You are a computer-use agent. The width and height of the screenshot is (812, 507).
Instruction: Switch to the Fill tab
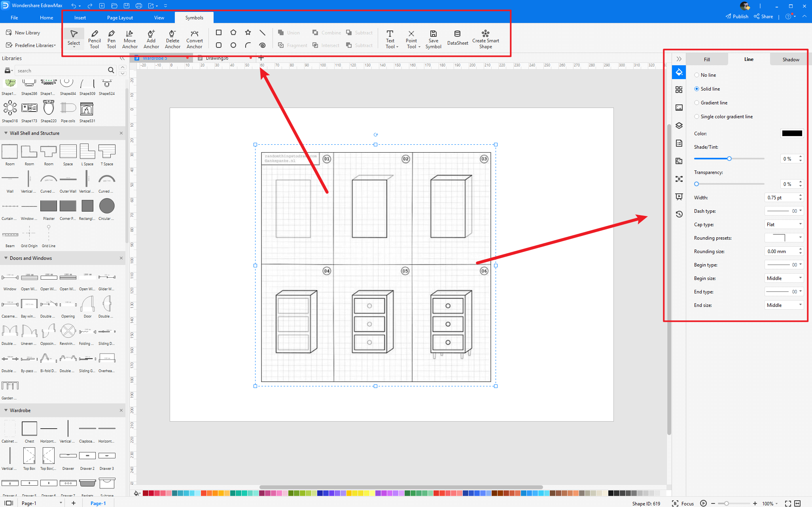coord(707,59)
